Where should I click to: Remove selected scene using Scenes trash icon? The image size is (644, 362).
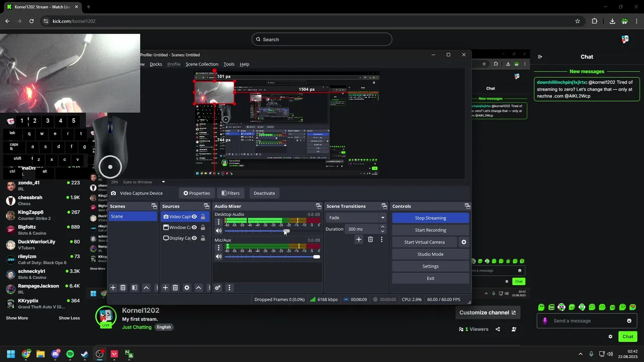[123, 288]
